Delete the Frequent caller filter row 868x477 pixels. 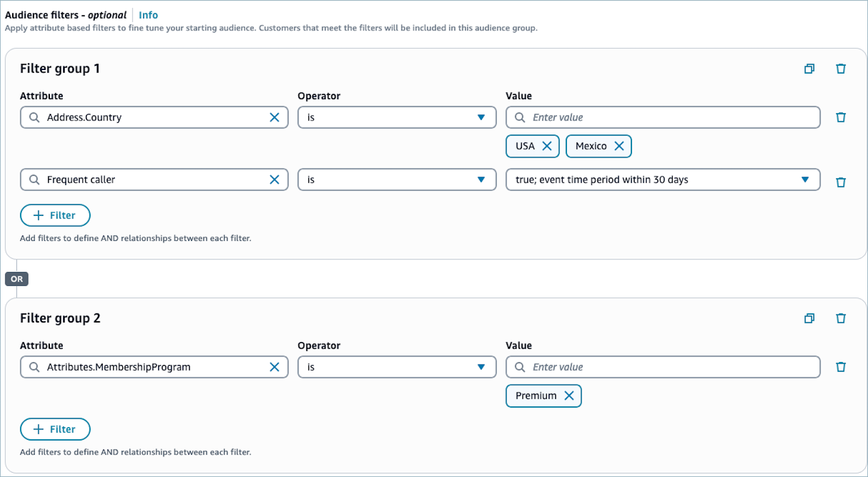pyautogui.click(x=841, y=182)
